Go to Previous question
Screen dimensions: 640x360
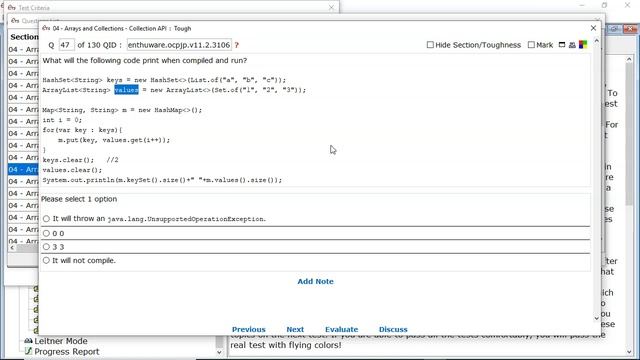click(x=249, y=329)
